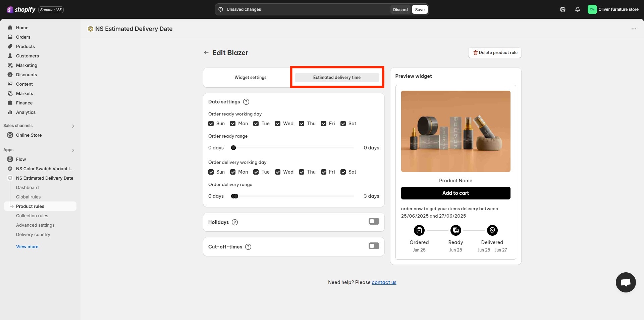Click the NS Color Swatch Variant app icon
The height and width of the screenshot is (320, 644).
[10, 169]
